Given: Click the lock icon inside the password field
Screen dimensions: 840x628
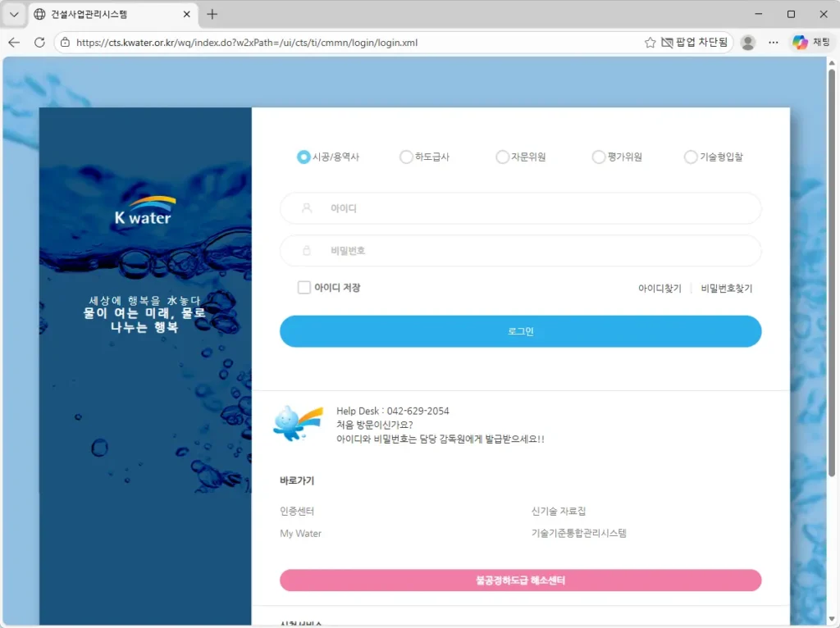Looking at the screenshot, I should 304,250.
